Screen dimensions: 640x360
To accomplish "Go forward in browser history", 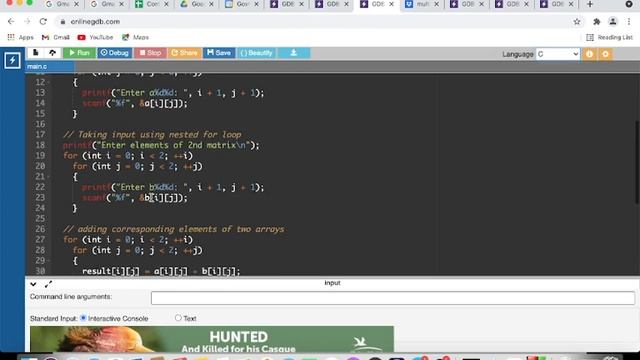I will coord(27,22).
